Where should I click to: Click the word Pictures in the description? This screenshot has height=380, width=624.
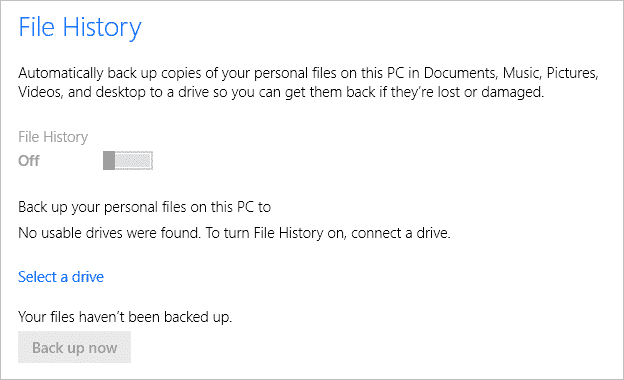[x=571, y=73]
